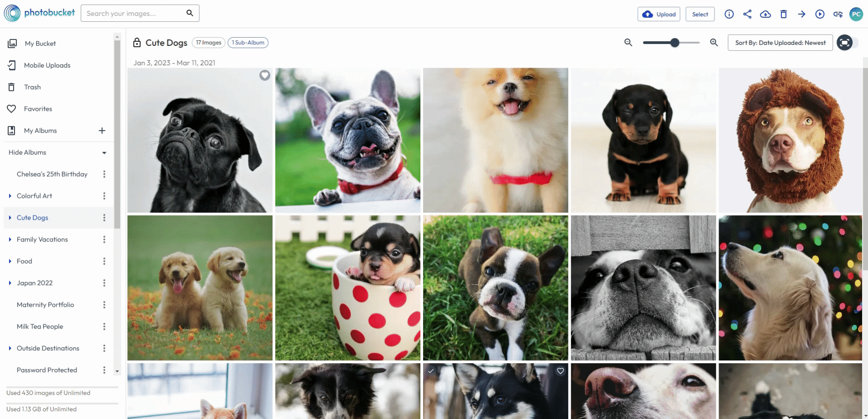
Task: Open the puppy in polka-dot cup photo
Action: tap(348, 288)
